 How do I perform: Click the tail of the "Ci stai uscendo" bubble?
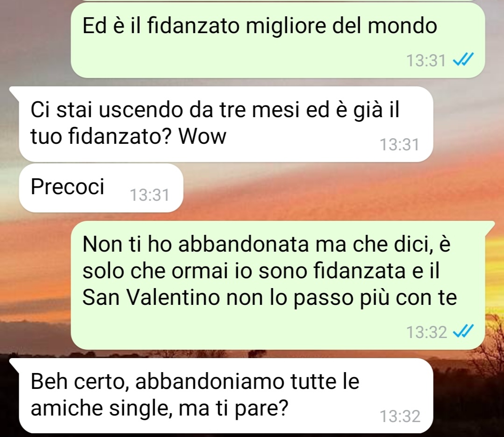coord(15,92)
